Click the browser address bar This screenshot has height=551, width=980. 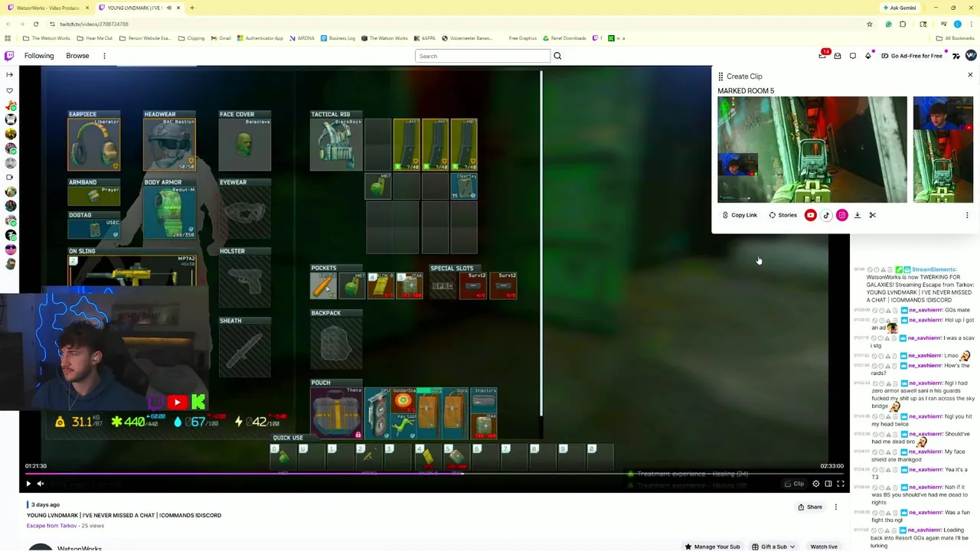pyautogui.click(x=459, y=24)
